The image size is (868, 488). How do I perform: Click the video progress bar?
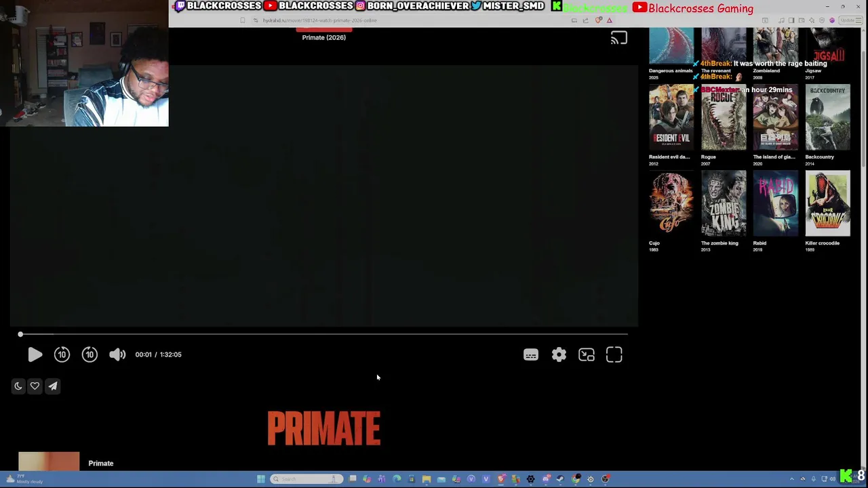tap(324, 334)
